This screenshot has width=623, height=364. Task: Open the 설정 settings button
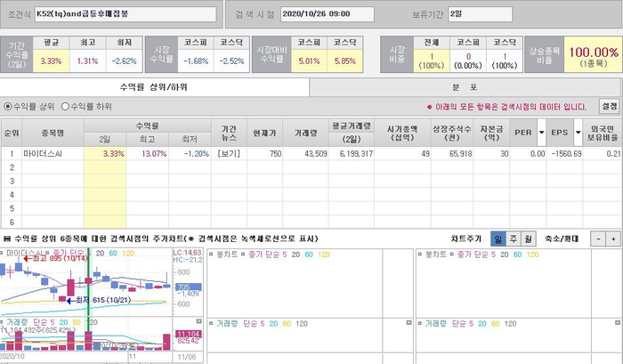point(610,106)
